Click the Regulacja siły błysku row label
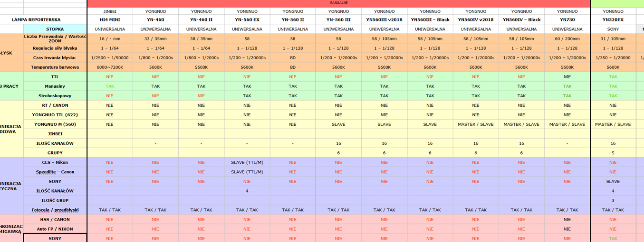 (55, 48)
